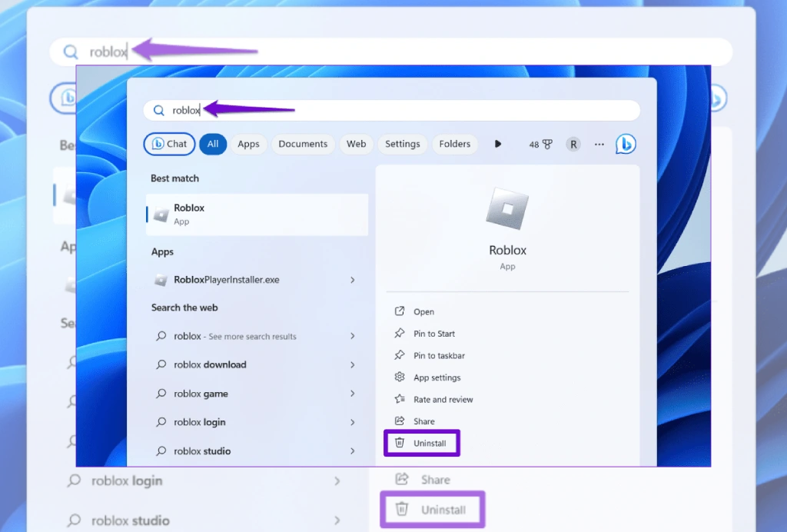Click the Pin to Start pin icon

pyautogui.click(x=400, y=333)
